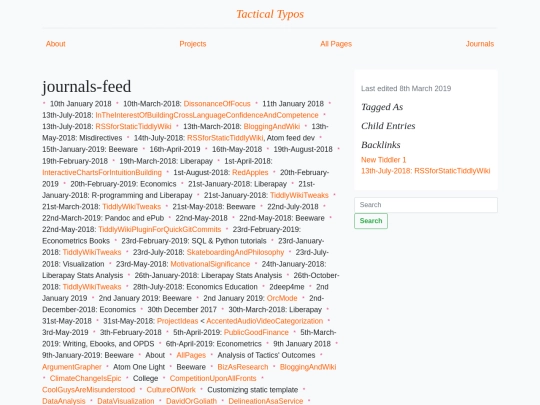The image size is (540, 405).
Task: Open backlink 13th-July-2018: RSSforStaticTiddlyWiki in sidebar
Action: click(x=425, y=171)
